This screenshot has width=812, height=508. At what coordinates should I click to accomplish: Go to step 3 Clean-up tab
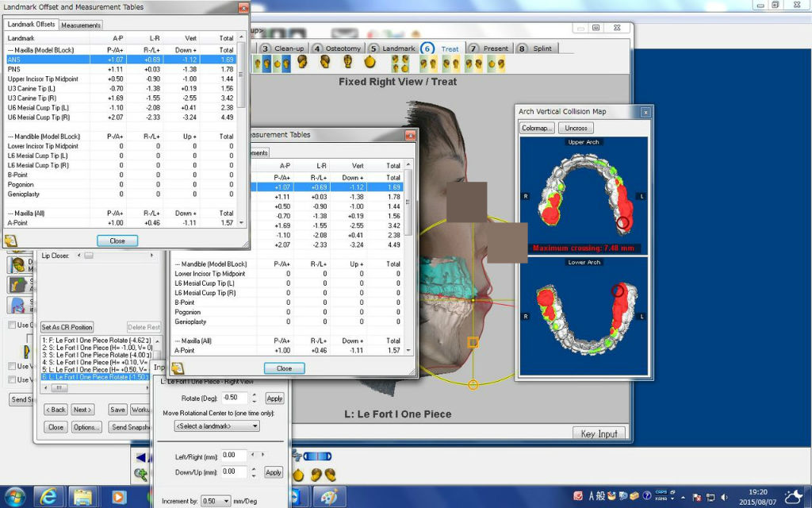pos(282,48)
